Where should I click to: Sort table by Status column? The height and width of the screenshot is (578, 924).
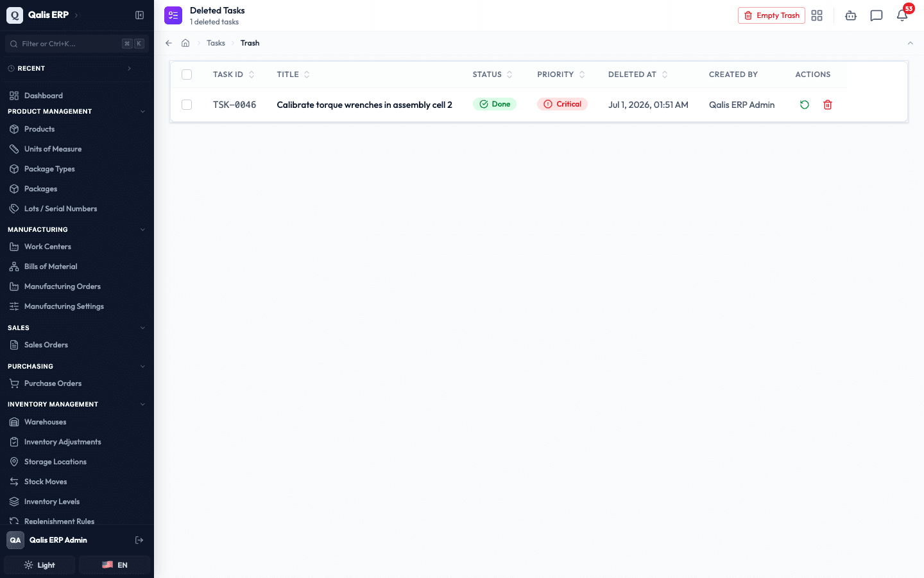492,74
